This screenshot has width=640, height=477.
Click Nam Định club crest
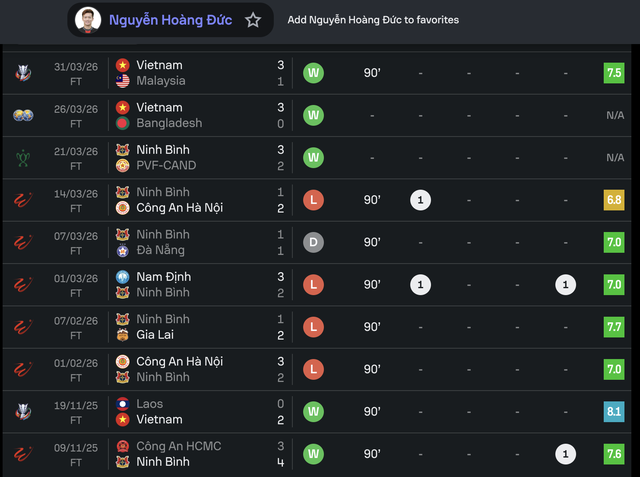123,276
